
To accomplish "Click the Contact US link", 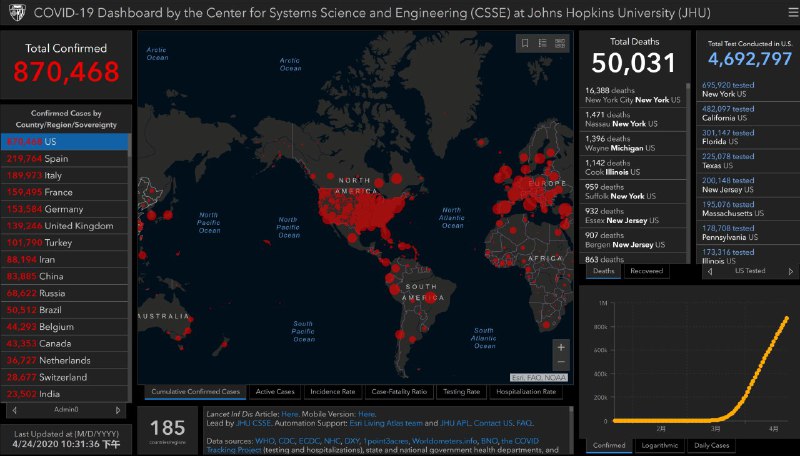I will coord(493,423).
